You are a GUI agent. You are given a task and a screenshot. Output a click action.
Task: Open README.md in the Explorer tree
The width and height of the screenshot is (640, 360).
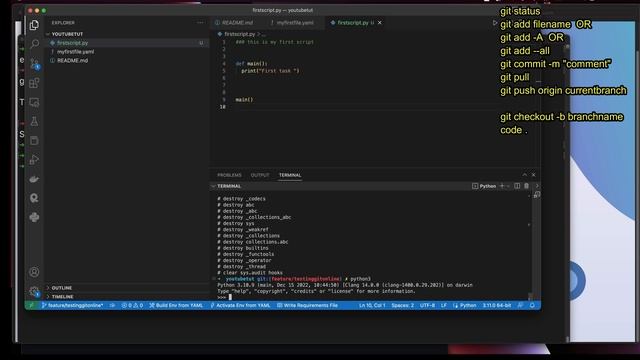(127, 60)
